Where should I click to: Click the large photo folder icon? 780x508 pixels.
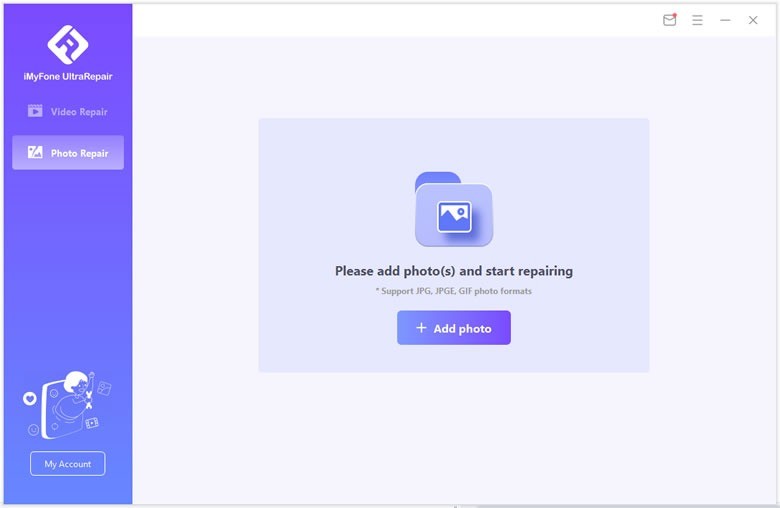coord(453,210)
